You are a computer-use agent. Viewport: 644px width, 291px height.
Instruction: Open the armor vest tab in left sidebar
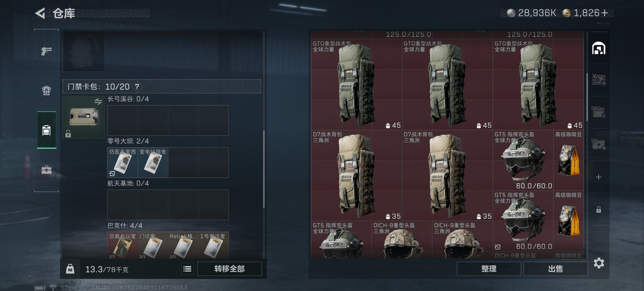(x=46, y=90)
